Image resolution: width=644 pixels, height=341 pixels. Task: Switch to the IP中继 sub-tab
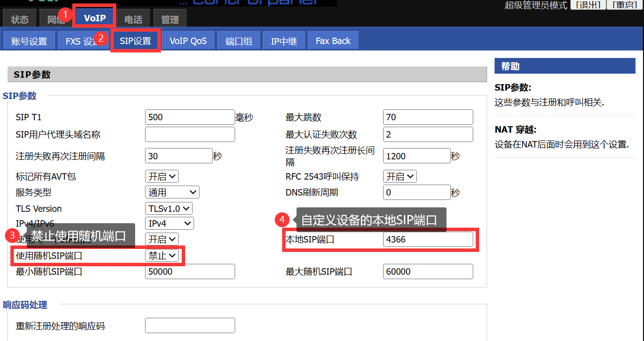(x=284, y=41)
